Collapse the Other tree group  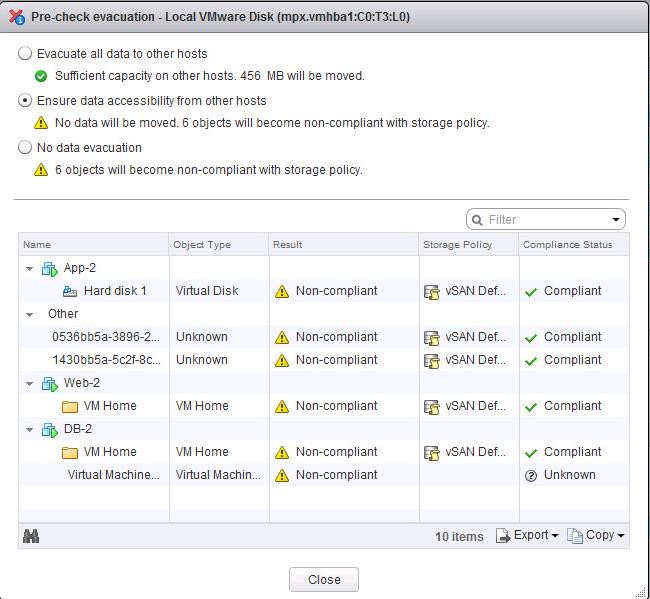pos(29,315)
